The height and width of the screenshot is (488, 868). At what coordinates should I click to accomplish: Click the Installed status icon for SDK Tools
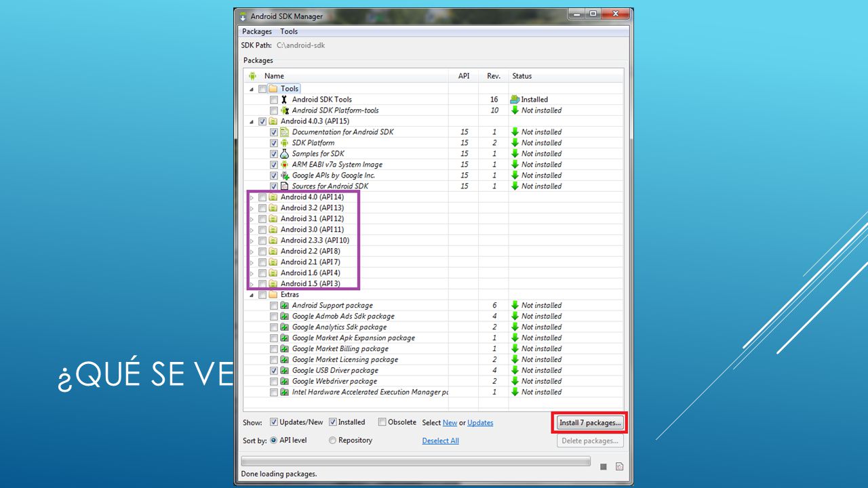[515, 100]
